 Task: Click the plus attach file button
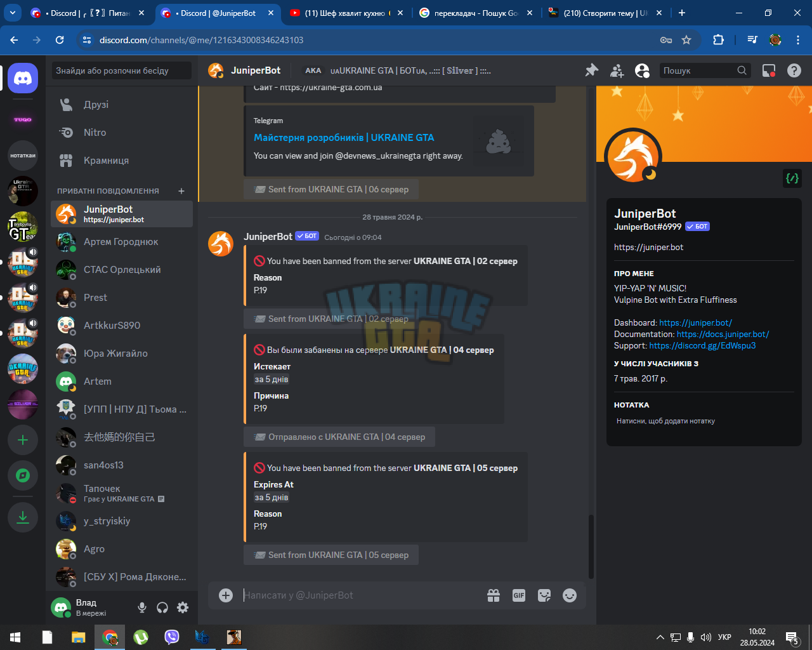(x=226, y=595)
